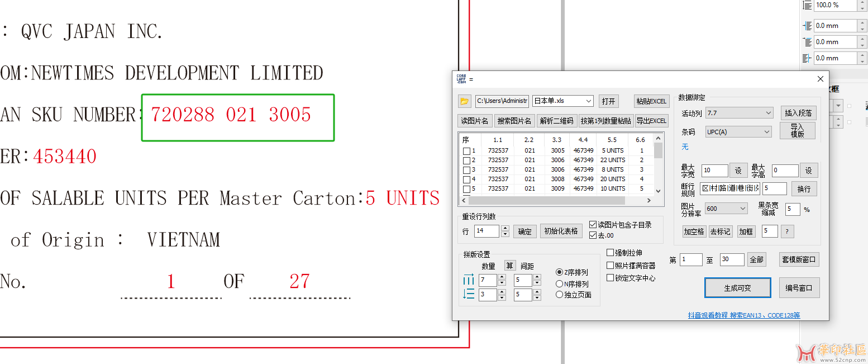The width and height of the screenshot is (868, 364).
Task: Click the right indent icon in the paragraph panel
Action: [807, 58]
